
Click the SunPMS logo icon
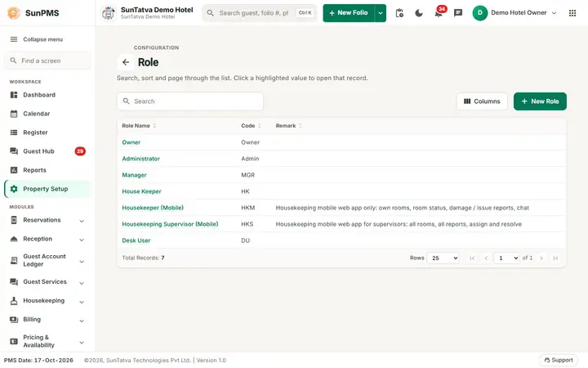[14, 13]
